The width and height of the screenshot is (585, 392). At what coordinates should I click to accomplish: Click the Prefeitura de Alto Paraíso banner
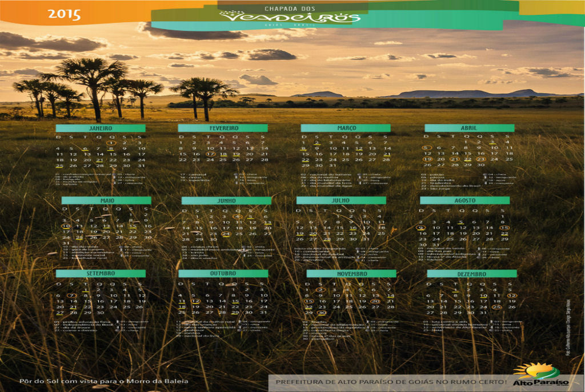(391, 381)
